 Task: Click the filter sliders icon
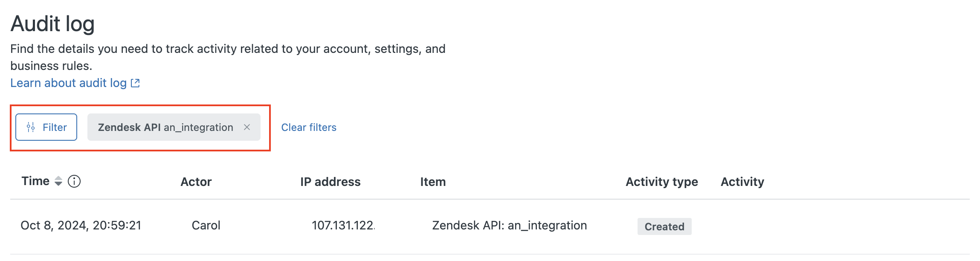(x=31, y=127)
